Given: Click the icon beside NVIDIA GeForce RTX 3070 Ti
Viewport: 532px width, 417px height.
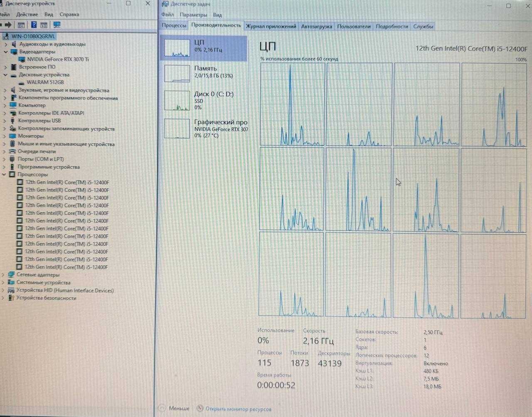Looking at the screenshot, I should 22,59.
